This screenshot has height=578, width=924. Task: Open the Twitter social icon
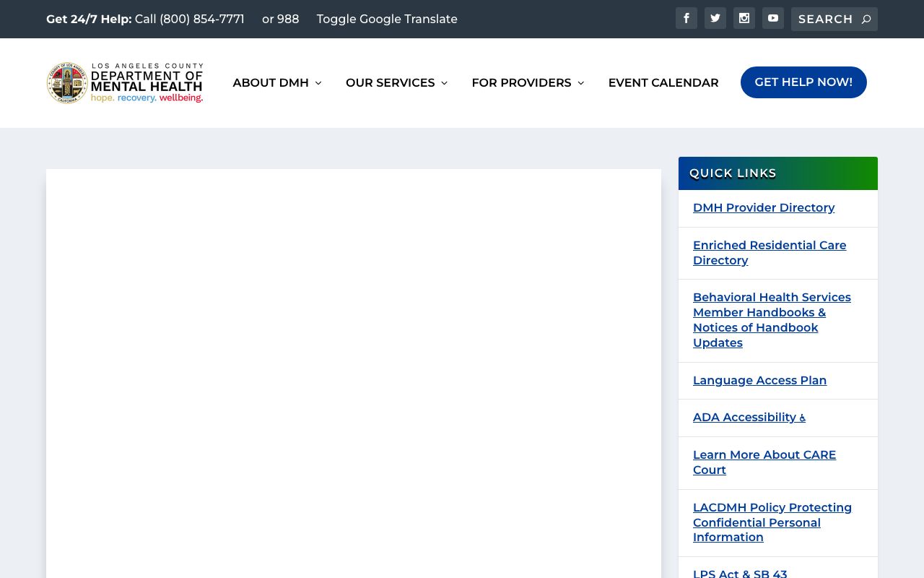(x=715, y=18)
